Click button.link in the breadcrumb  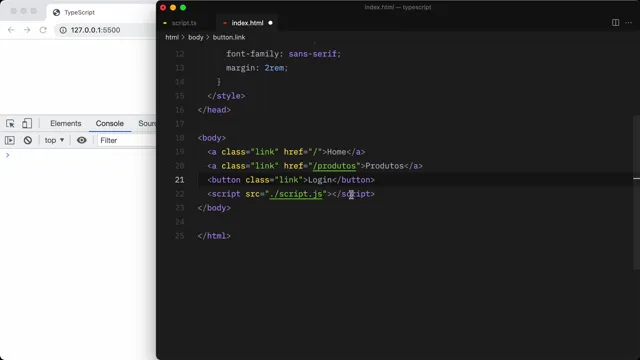pos(229,37)
